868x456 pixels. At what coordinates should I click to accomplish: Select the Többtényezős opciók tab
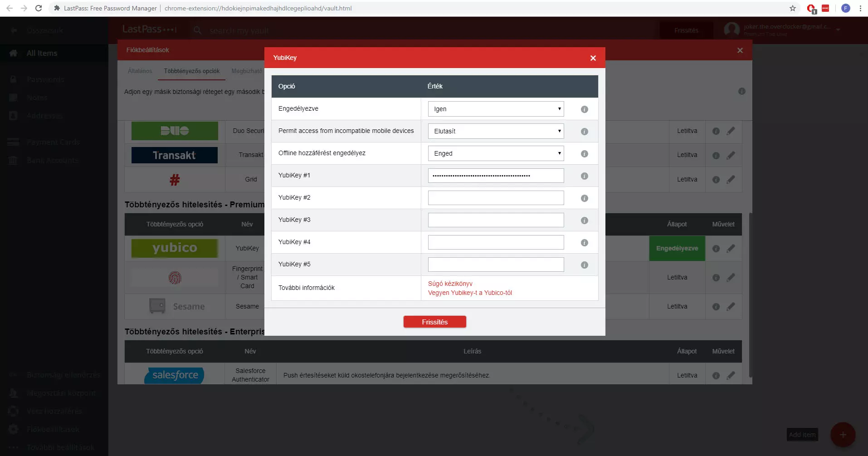point(191,71)
